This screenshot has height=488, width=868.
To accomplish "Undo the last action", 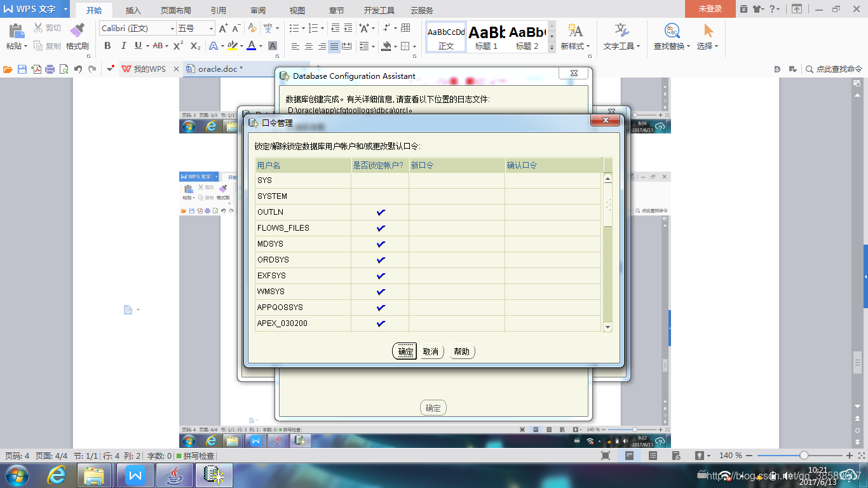I will [78, 69].
